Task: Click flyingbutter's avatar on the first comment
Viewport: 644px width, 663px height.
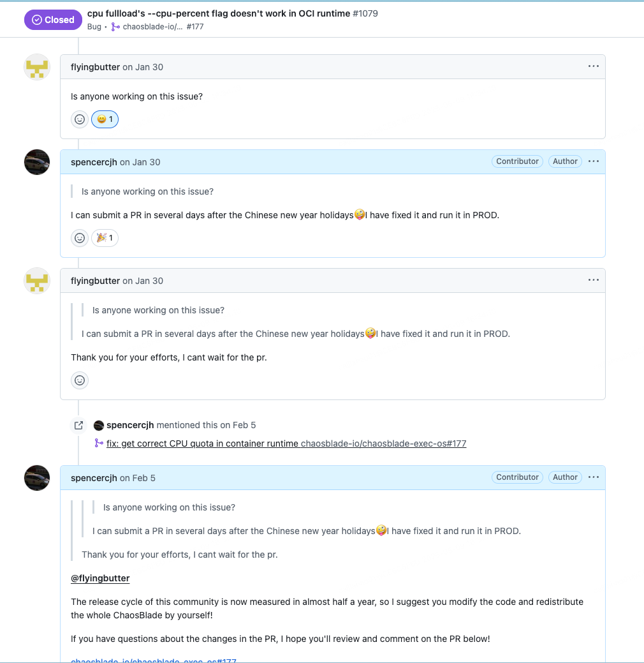Action: point(37,67)
